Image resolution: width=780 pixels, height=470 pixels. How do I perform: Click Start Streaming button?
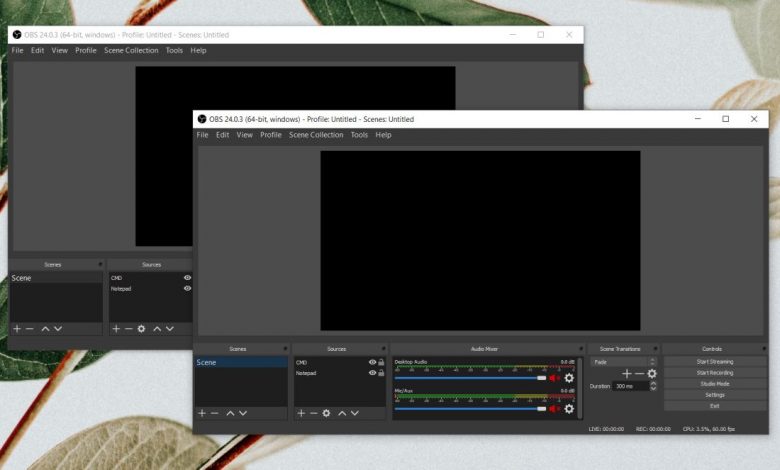715,362
